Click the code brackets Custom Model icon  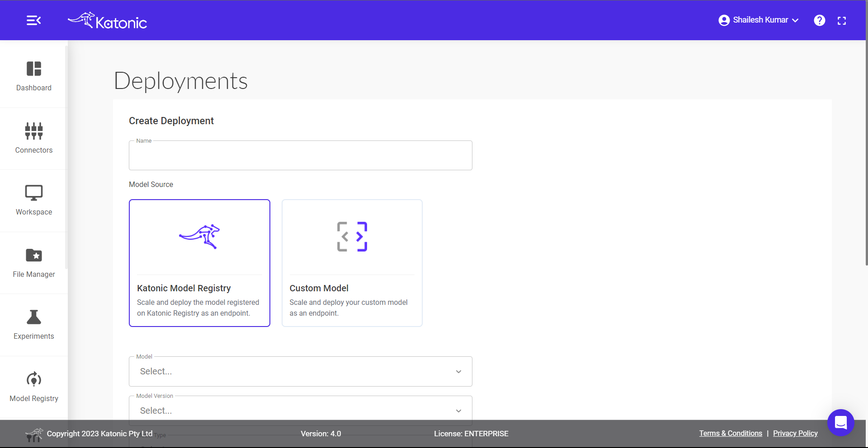point(352,237)
